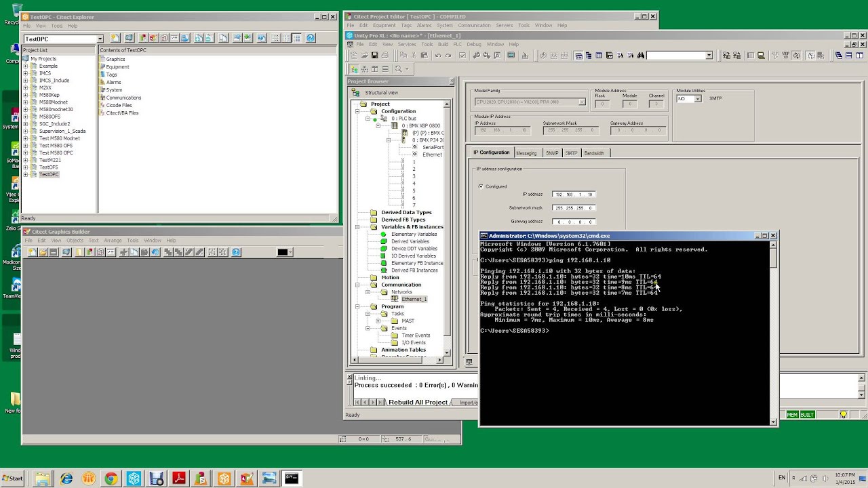Close the Project Browser pane
This screenshot has height=488, width=868.
coord(452,81)
